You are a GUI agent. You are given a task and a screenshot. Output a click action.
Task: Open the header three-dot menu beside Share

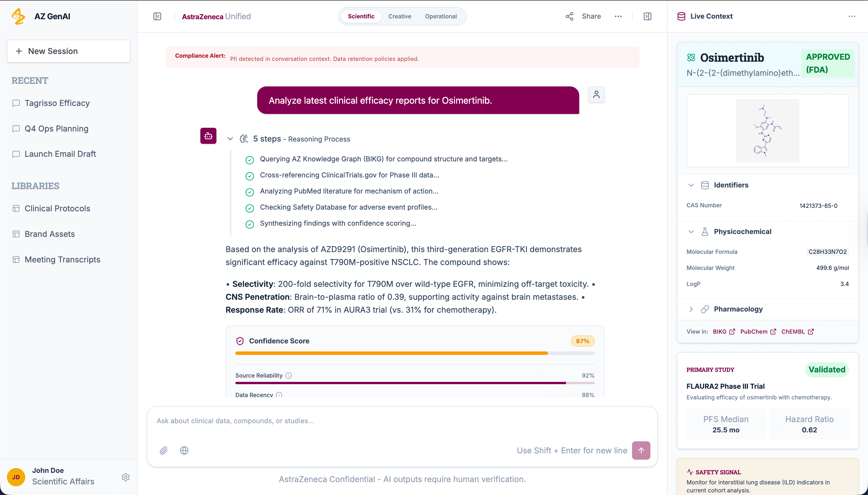[618, 16]
